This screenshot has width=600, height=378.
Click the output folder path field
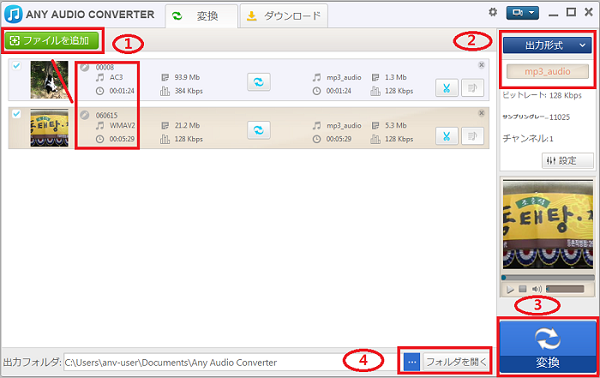pyautogui.click(x=231, y=362)
